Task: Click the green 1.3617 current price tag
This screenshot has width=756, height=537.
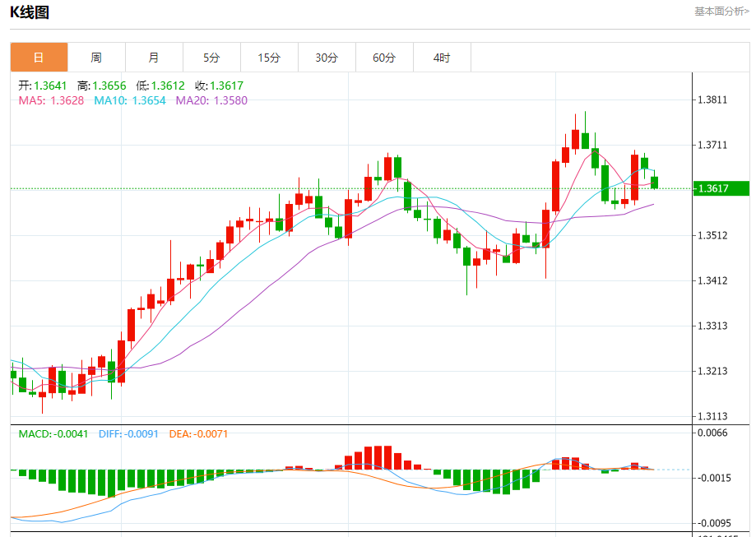Action: pos(721,188)
